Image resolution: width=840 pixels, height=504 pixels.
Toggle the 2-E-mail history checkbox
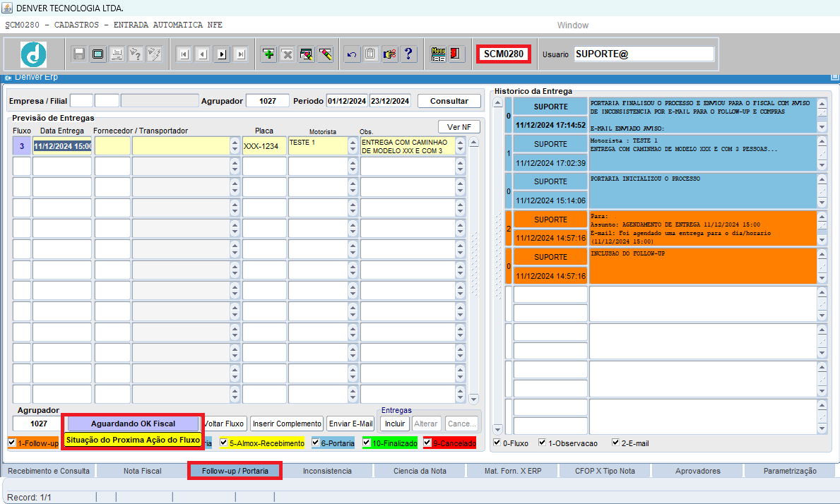click(x=615, y=443)
